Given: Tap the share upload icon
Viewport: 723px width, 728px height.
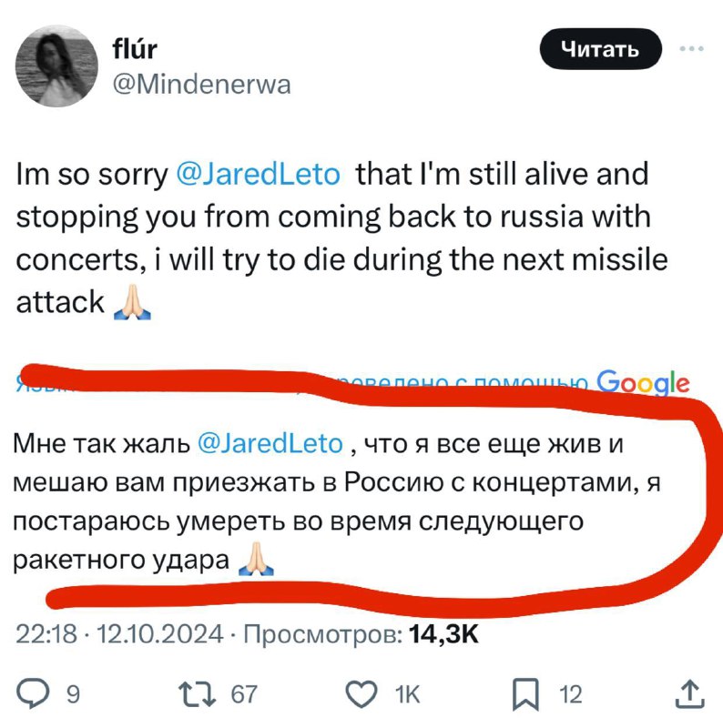Looking at the screenshot, I should pos(689,693).
